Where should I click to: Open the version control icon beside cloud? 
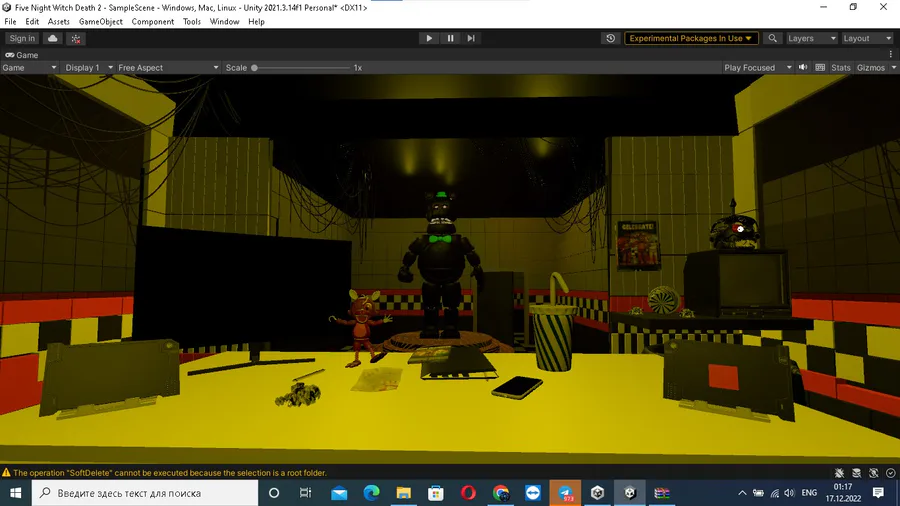pos(76,38)
